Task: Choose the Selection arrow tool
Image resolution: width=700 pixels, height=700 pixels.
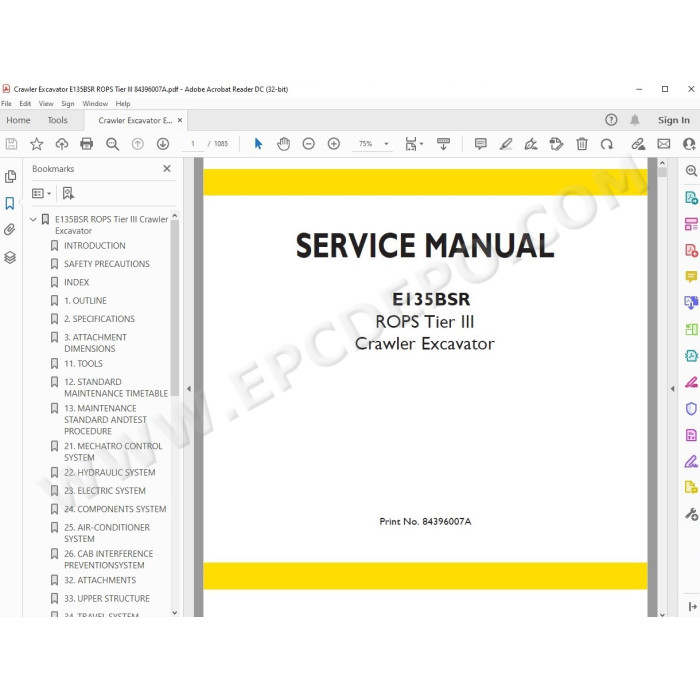Action: pos(258,144)
